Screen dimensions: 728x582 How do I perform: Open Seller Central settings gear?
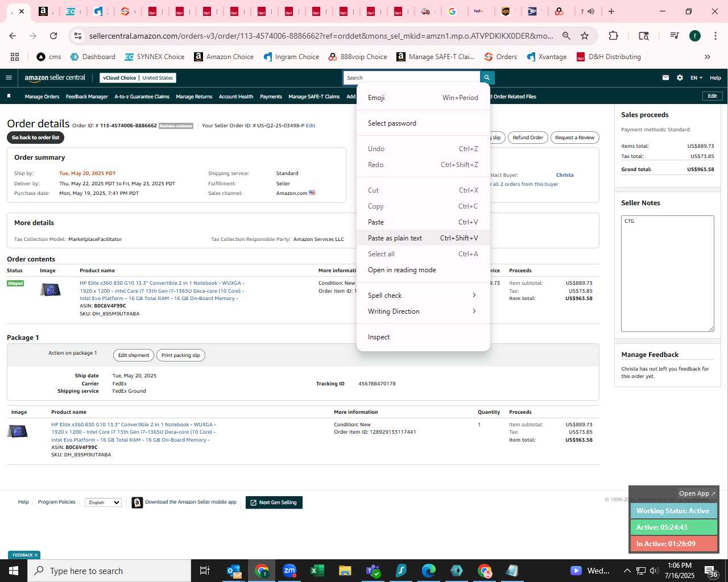point(680,78)
